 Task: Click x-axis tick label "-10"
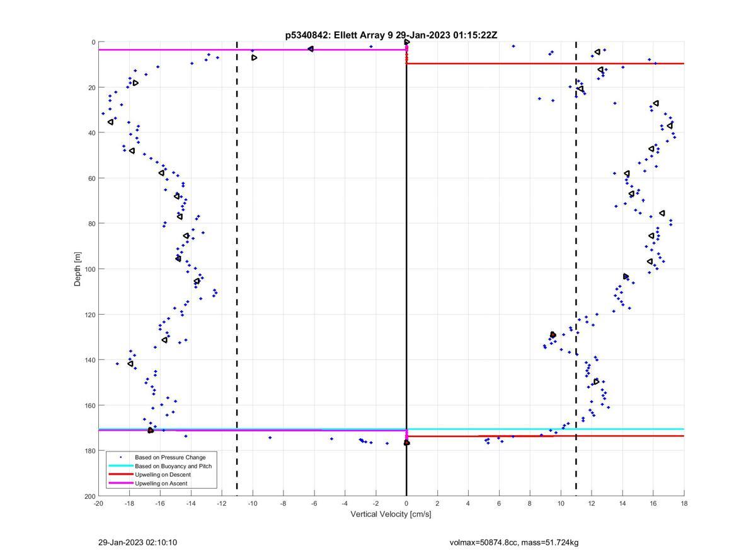coord(253,503)
